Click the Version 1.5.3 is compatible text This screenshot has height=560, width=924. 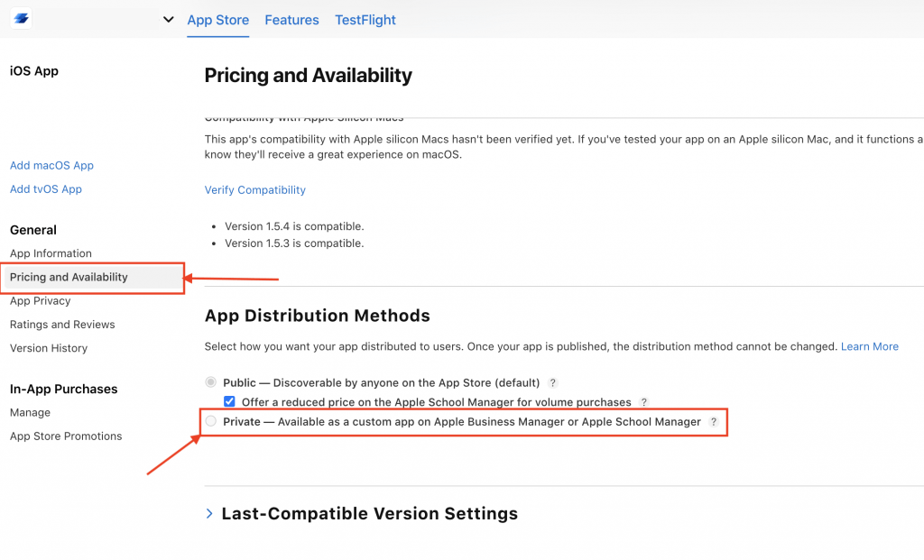click(294, 243)
